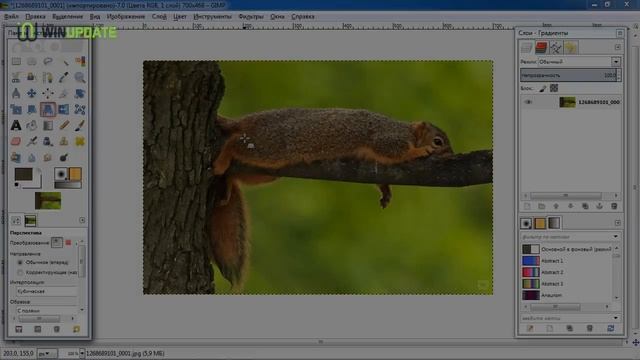Select the Fuzzy Select wand tool
Screen dimensions: 640x360
(64, 62)
